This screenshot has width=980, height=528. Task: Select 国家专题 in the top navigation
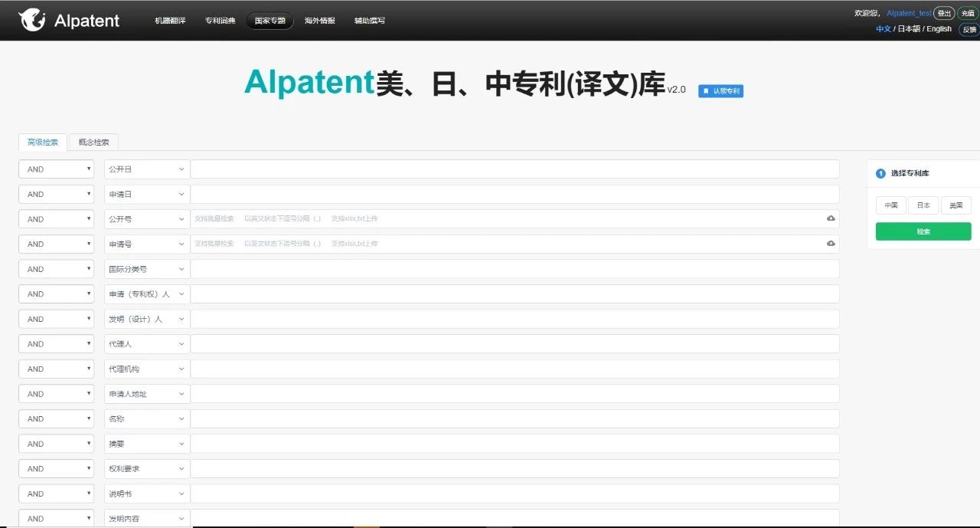click(x=270, y=21)
